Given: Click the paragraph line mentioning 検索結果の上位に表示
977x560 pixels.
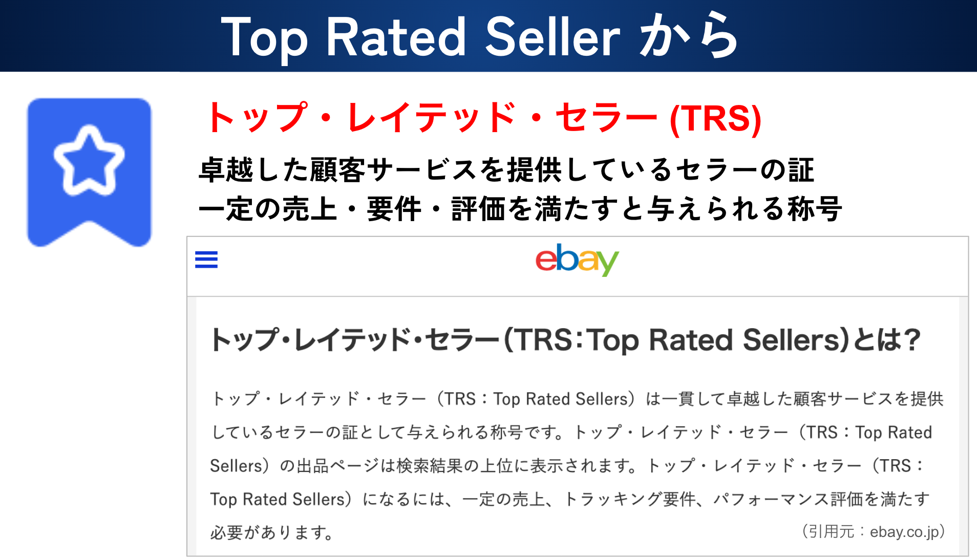Looking at the screenshot, I should [567, 465].
